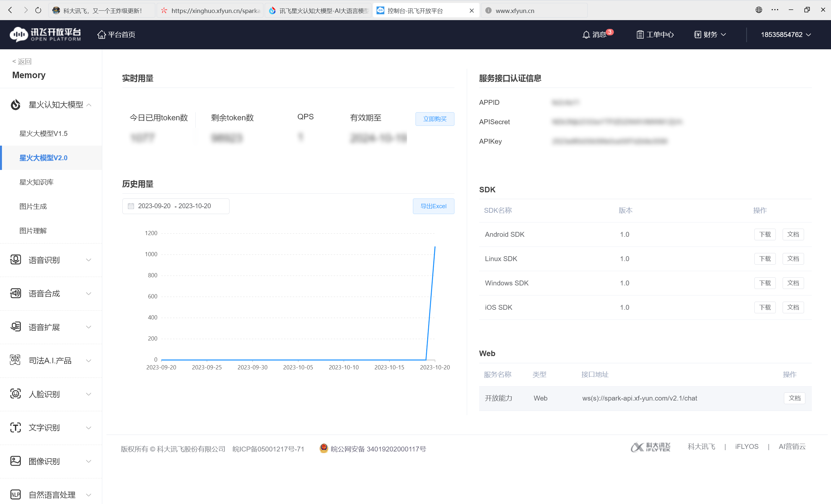Image resolution: width=831 pixels, height=504 pixels.
Task: Click the 立即购买 button
Action: (x=435, y=119)
